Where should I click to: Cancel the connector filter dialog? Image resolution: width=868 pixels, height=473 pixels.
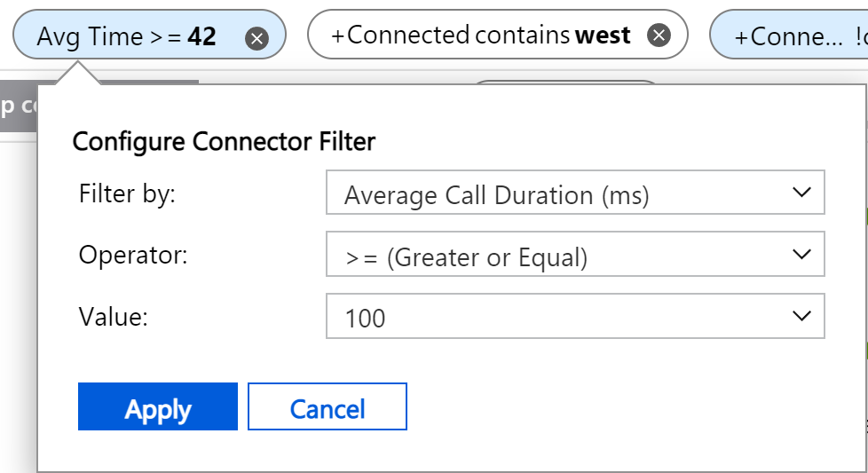327,408
